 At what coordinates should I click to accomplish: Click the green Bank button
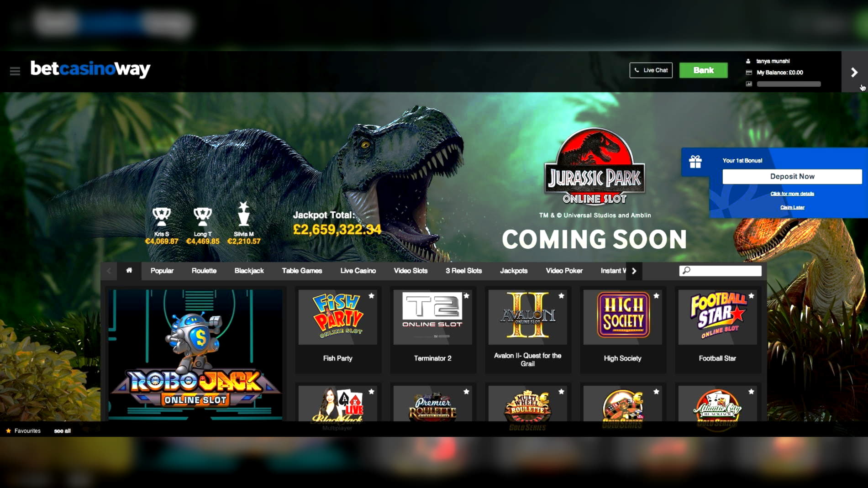(703, 70)
